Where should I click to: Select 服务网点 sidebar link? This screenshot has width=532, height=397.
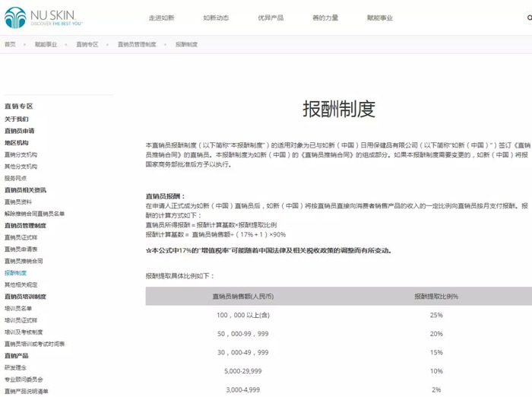click(x=15, y=178)
